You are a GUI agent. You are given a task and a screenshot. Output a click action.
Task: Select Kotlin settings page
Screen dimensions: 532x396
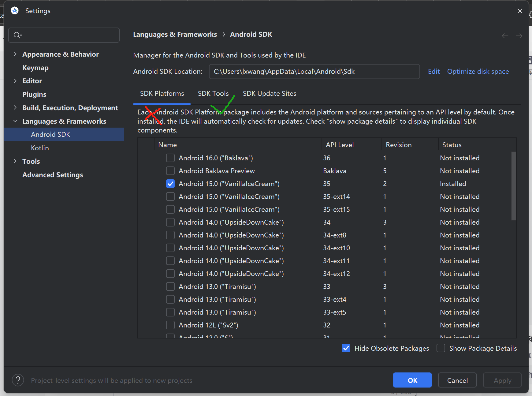[x=40, y=148]
